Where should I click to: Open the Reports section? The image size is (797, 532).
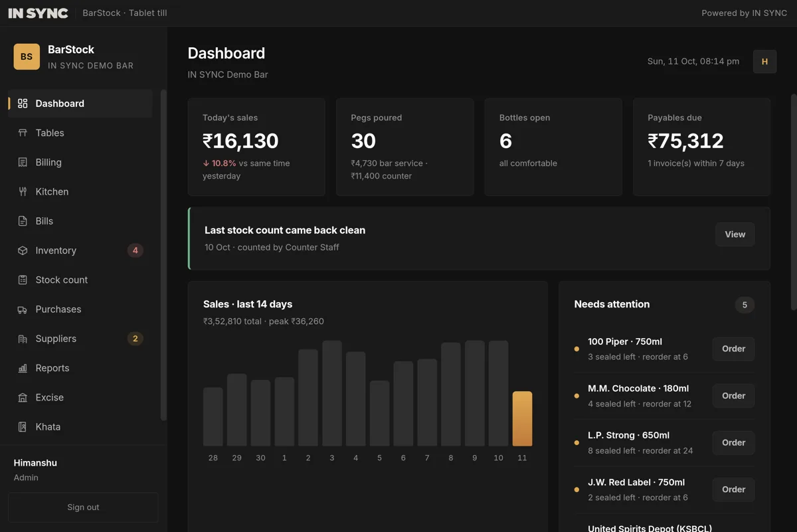coord(80,368)
